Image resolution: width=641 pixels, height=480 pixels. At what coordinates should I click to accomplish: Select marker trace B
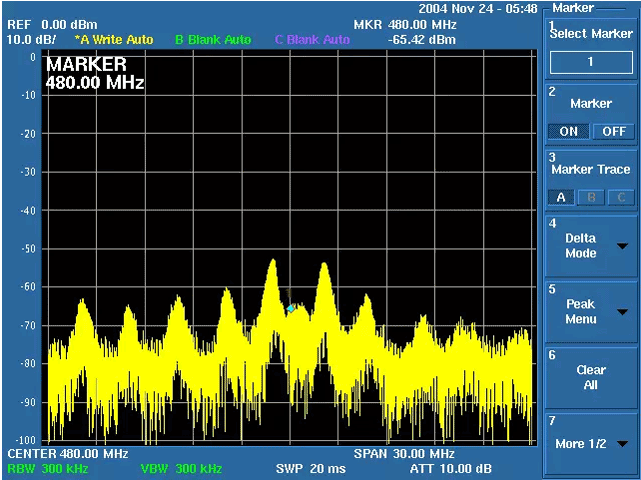(591, 197)
